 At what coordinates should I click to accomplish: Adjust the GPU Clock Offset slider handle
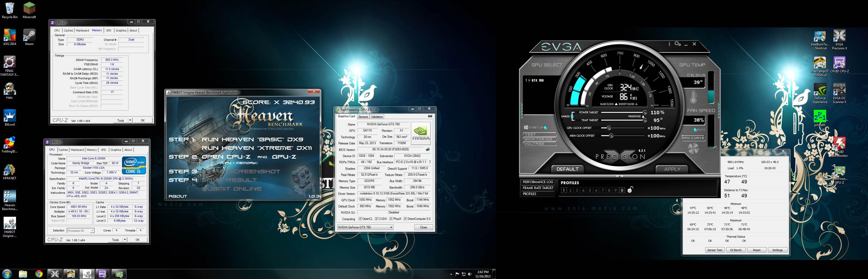point(609,128)
